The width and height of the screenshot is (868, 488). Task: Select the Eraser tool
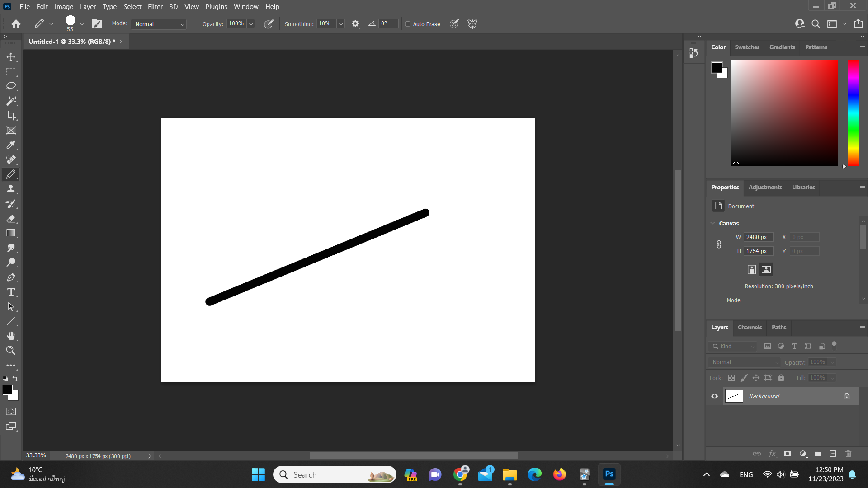point(11,219)
